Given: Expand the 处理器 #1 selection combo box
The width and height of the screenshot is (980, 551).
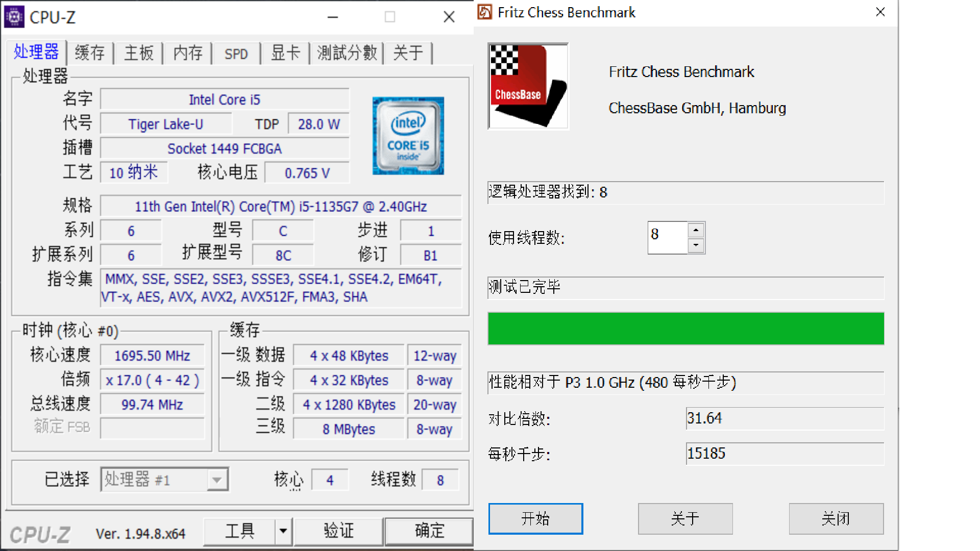Looking at the screenshot, I should [217, 480].
